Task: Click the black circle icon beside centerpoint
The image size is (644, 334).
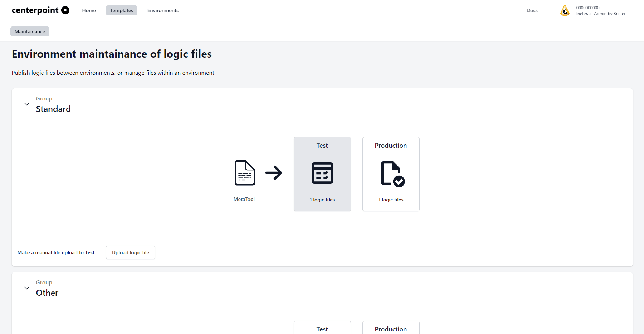Action: (x=65, y=10)
